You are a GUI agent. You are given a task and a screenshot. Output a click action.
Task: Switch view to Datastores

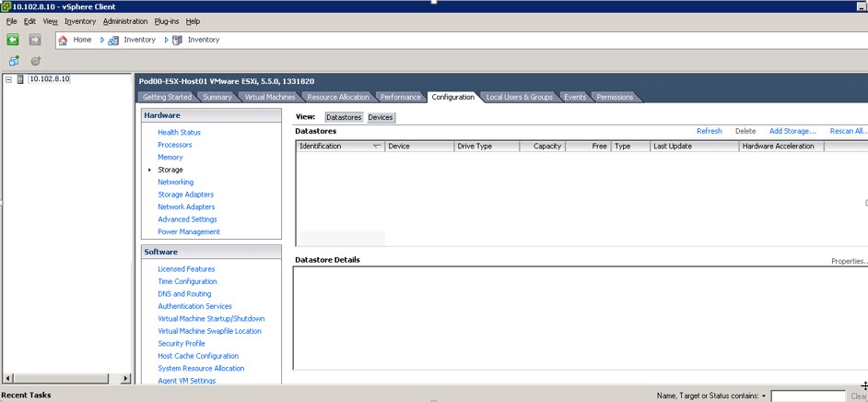(x=344, y=117)
